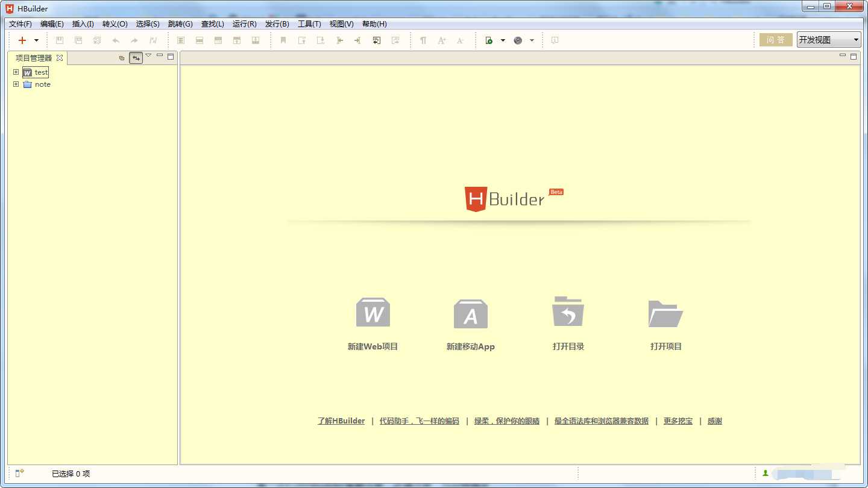
Task: Open the dropdown arrow beside the plus icon
Action: coord(36,40)
